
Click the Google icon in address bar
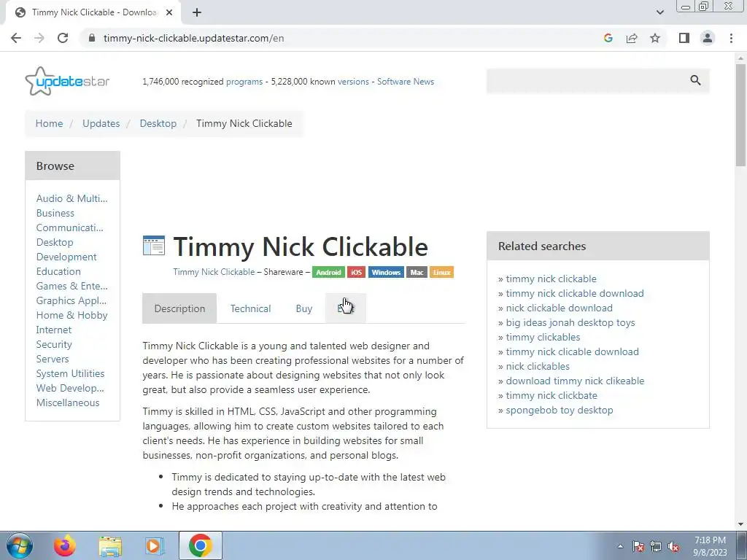tap(608, 38)
